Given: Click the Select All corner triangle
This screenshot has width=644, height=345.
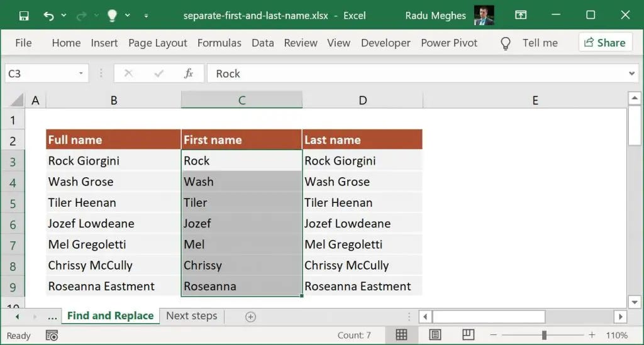Looking at the screenshot, I should (x=16, y=100).
